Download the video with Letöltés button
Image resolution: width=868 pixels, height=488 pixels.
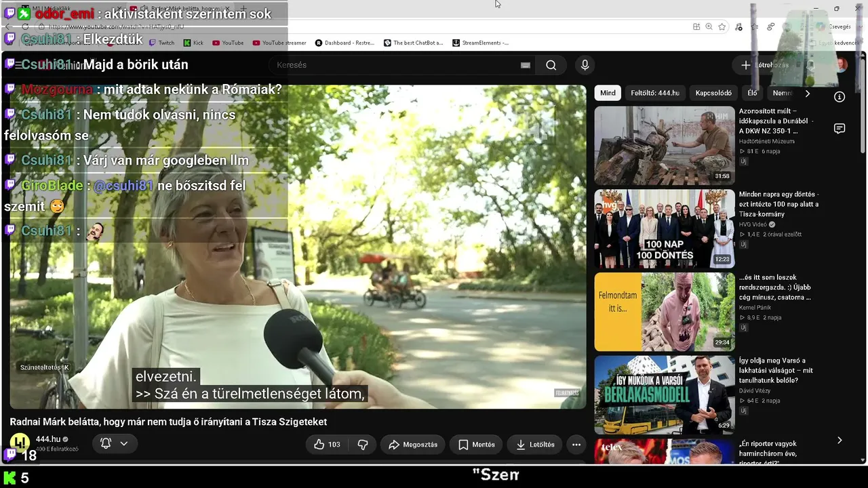coord(535,445)
